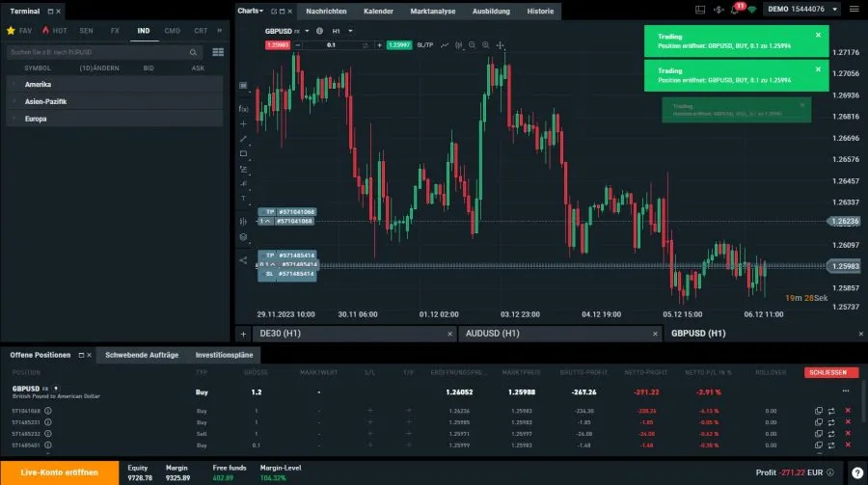Open the GBPUSD symbol dropdown
The width and height of the screenshot is (868, 485).
[x=308, y=31]
